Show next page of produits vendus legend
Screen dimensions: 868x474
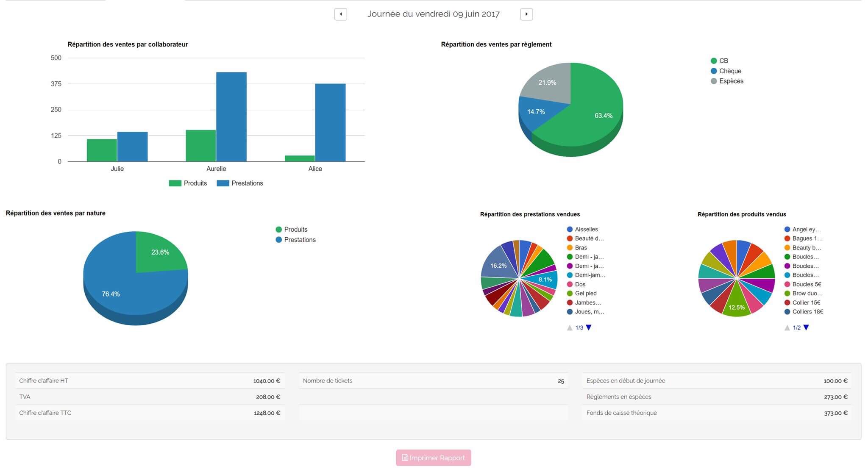(806, 327)
